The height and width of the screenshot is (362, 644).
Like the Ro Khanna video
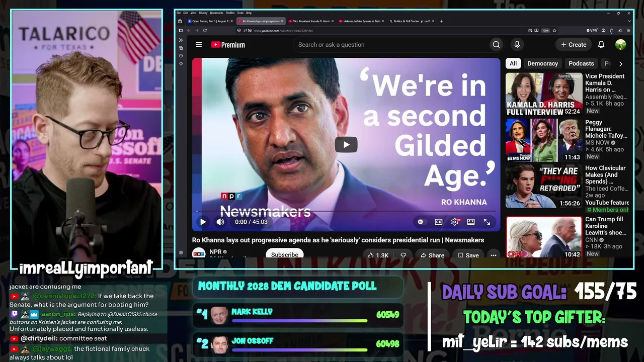(x=378, y=255)
